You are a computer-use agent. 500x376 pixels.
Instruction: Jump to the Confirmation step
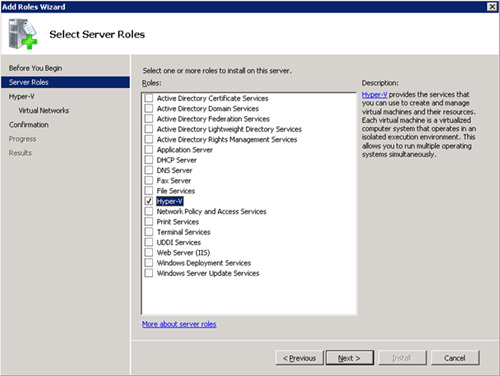click(x=29, y=125)
